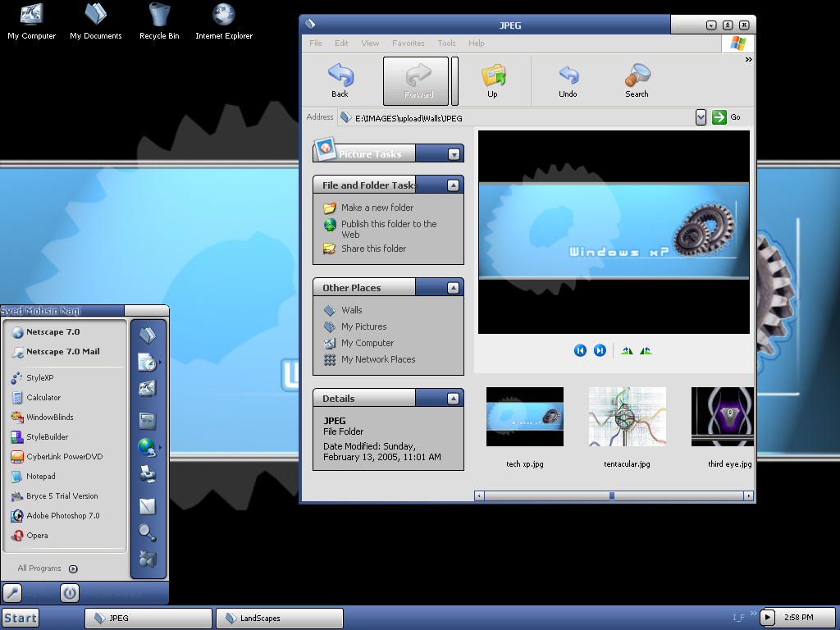Open the Tools menu
The width and height of the screenshot is (840, 630).
point(446,43)
